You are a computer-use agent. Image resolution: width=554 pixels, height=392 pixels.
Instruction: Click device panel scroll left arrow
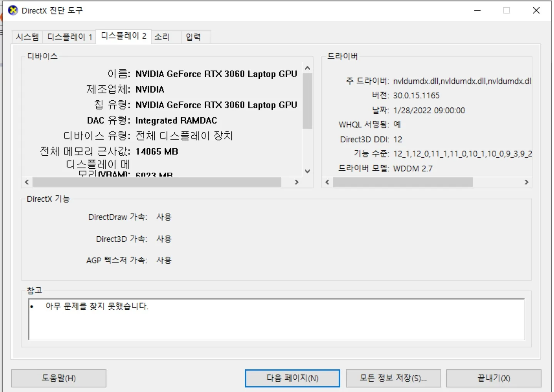[x=27, y=182]
